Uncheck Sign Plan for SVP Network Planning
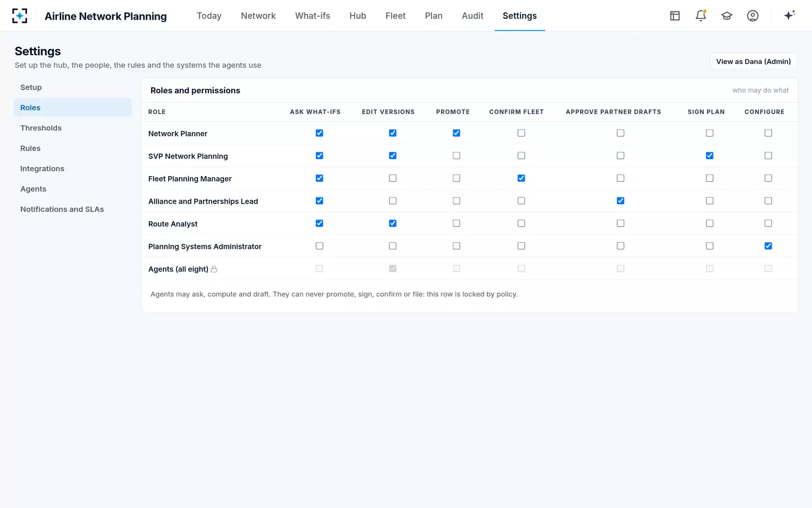 [x=710, y=156]
